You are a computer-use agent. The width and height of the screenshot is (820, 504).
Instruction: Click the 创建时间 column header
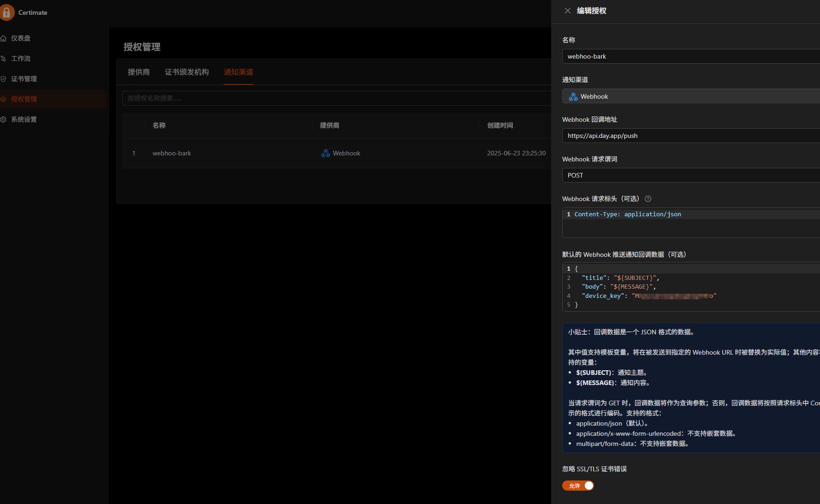pos(500,125)
